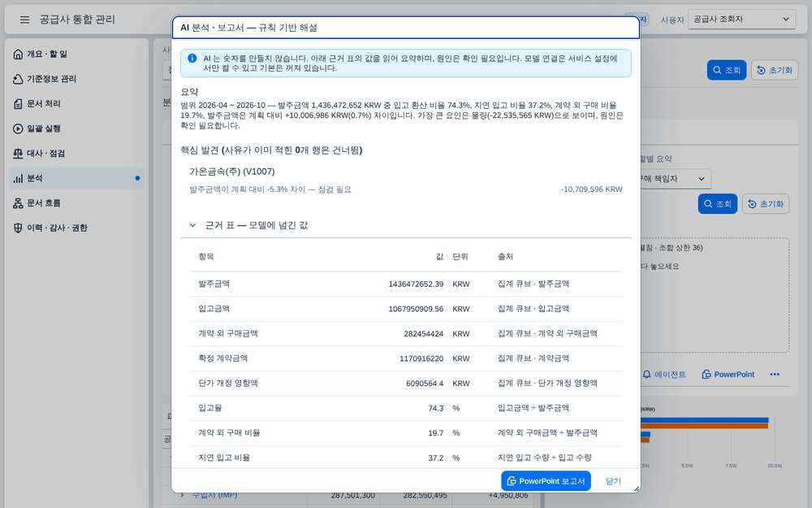This screenshot has height=508, width=812.
Task: Open 문서 흐름 in sidebar
Action: (76, 203)
